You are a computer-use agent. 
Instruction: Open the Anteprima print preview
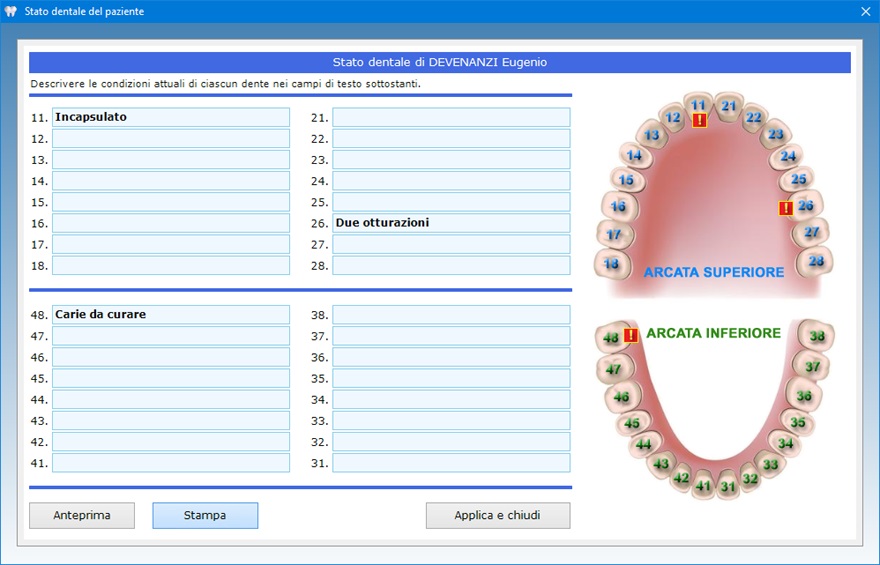82,515
